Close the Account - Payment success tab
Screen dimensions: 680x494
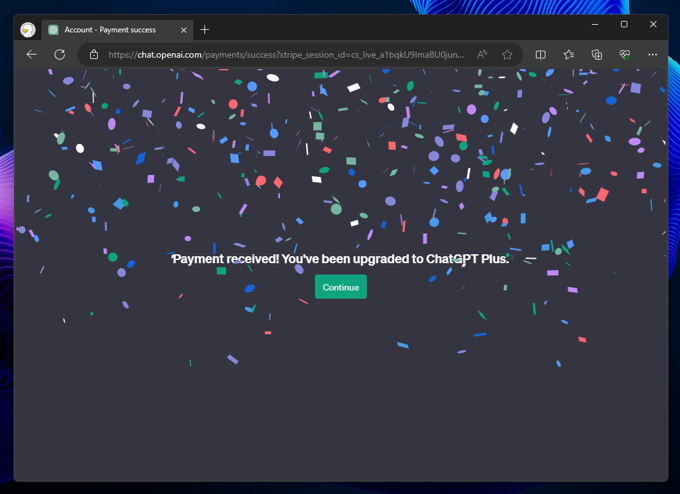point(183,30)
